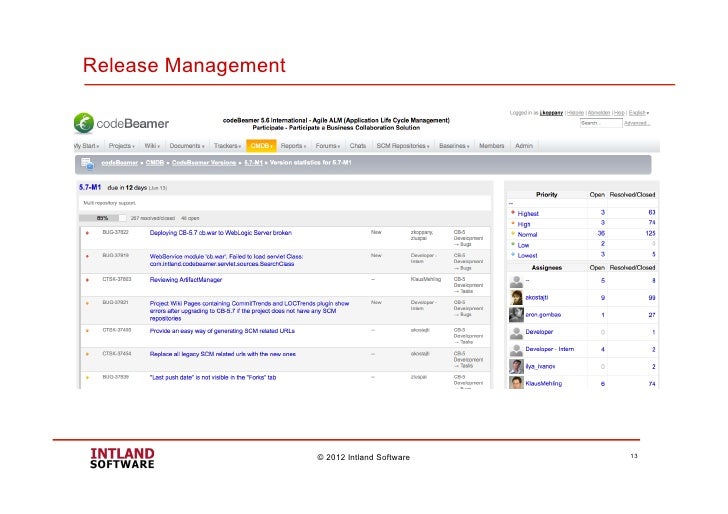Screen dimensions: 728x514
Task: Open the Reports dropdown menu
Action: (x=293, y=146)
